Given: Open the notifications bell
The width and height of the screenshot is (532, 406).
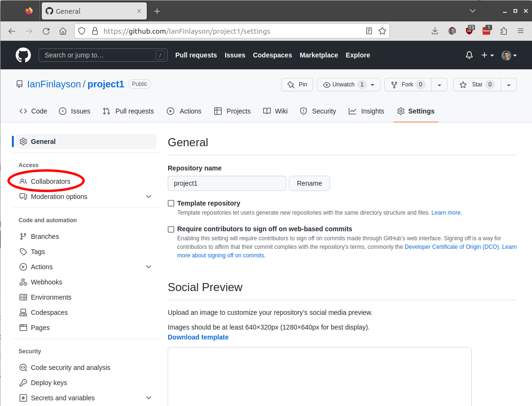Looking at the screenshot, I should [x=469, y=55].
